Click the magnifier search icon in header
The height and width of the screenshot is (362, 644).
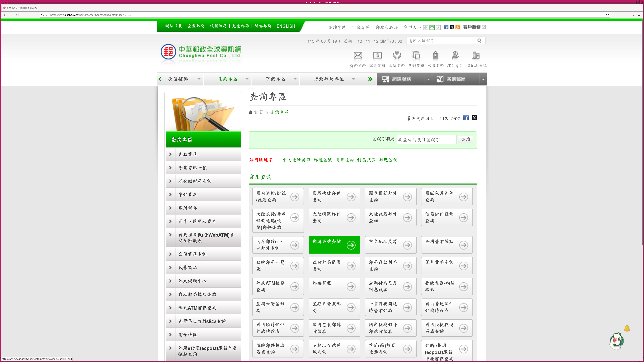click(479, 41)
